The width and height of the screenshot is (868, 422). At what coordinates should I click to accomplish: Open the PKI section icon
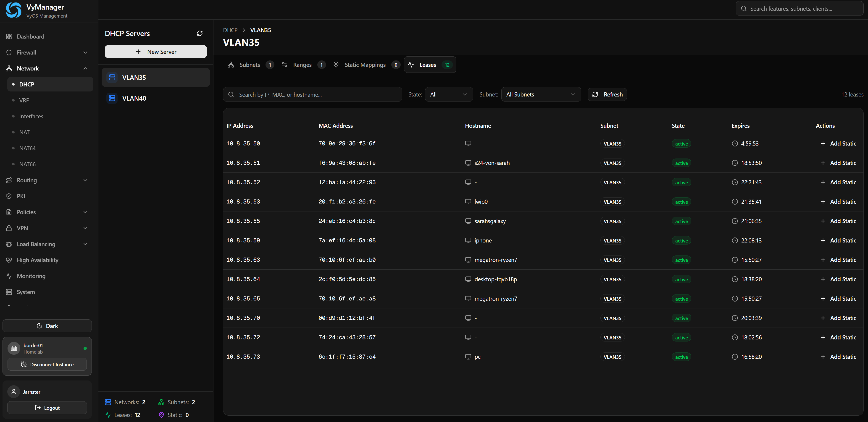pyautogui.click(x=9, y=196)
